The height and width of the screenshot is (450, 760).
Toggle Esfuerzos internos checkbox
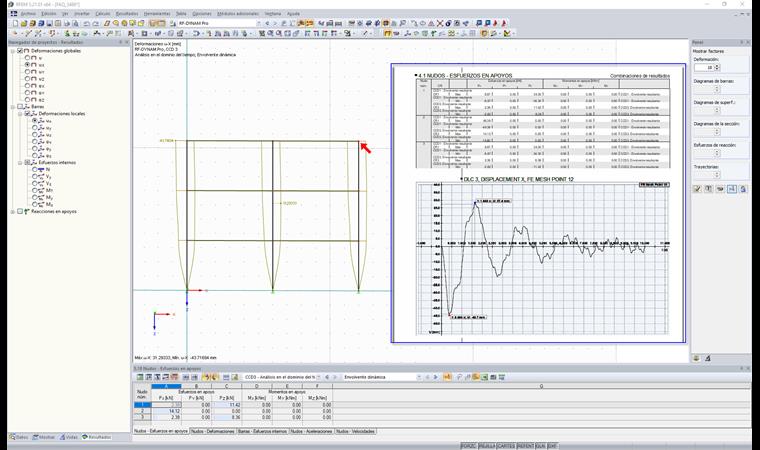point(27,162)
